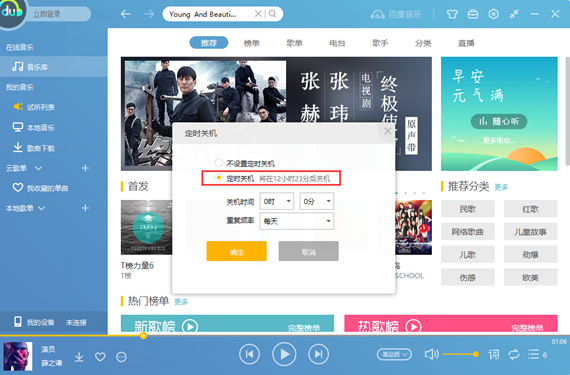Clear the search box text
Screen dimensions: 570x375
click(x=258, y=14)
